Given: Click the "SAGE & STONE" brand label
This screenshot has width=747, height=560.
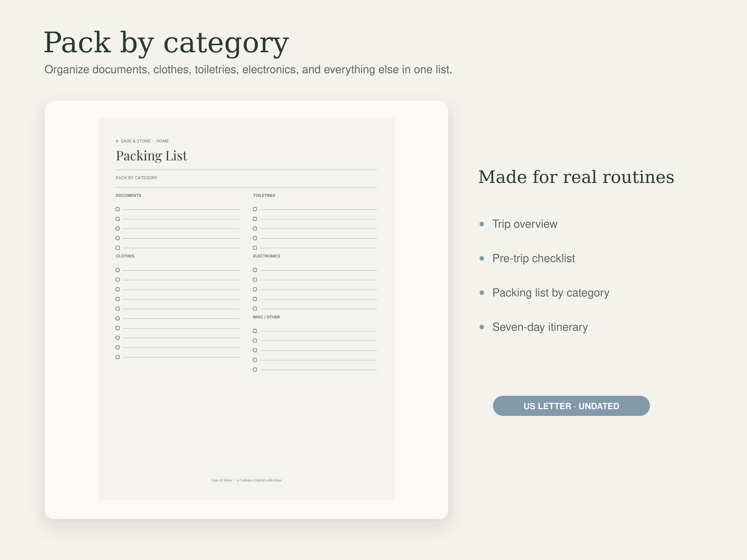Looking at the screenshot, I should coord(135,141).
